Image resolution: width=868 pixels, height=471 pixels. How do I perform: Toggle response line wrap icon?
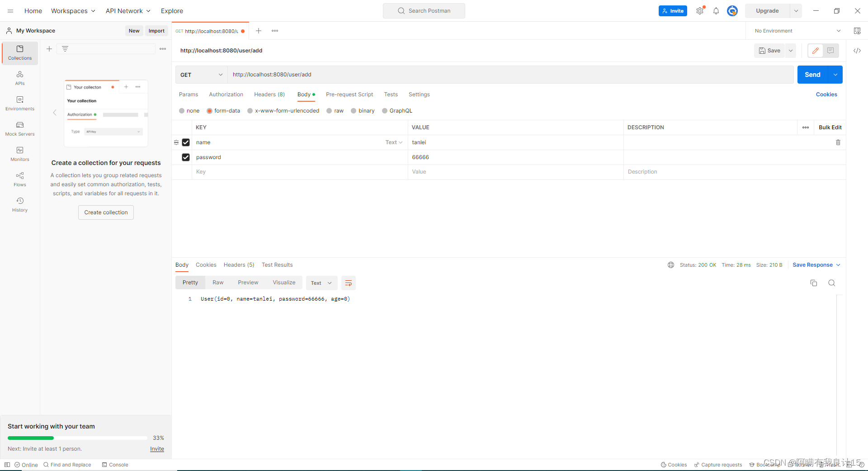[x=349, y=283]
